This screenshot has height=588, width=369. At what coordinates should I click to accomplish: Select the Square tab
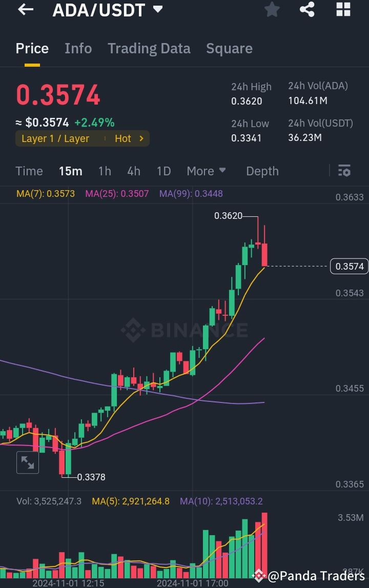(x=229, y=48)
